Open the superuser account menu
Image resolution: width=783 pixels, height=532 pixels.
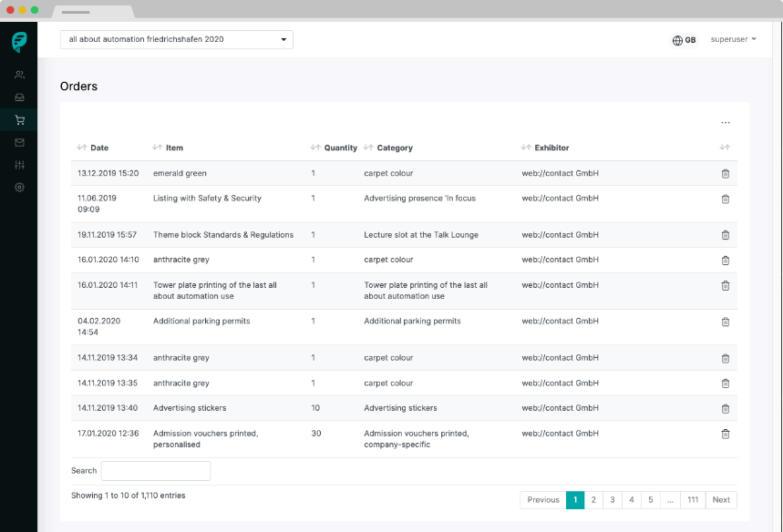click(733, 39)
